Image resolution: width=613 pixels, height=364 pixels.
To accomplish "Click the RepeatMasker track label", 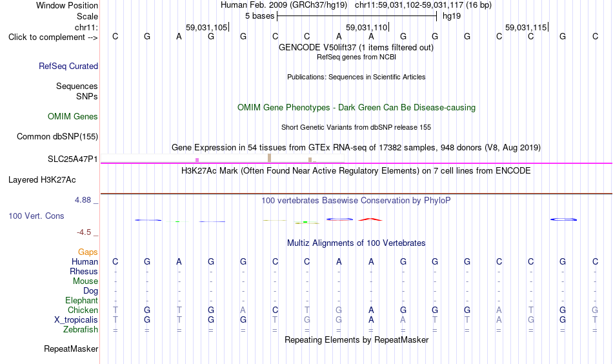I will tap(71, 349).
